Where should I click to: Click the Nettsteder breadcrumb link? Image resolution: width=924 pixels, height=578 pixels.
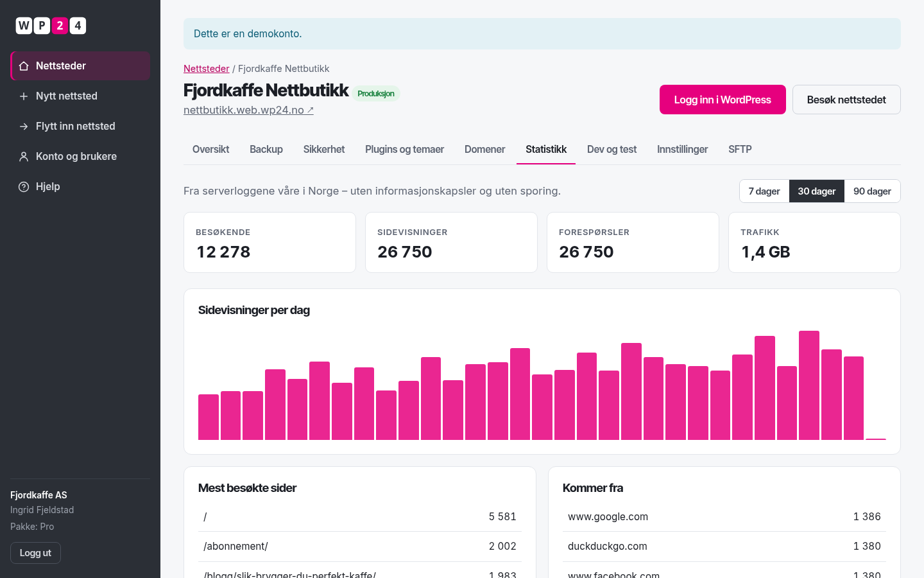(x=207, y=69)
